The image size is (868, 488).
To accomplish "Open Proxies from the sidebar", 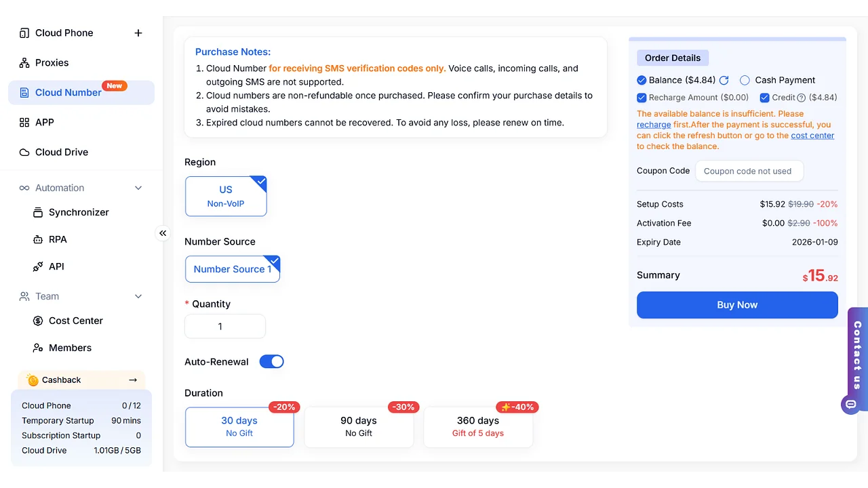I will tap(52, 62).
